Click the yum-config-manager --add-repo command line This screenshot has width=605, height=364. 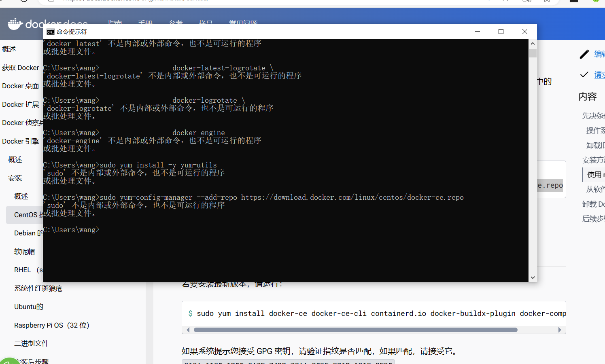253,197
